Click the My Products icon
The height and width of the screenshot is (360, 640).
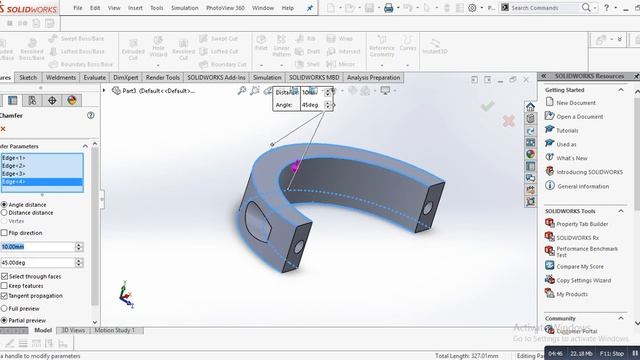pos(550,293)
